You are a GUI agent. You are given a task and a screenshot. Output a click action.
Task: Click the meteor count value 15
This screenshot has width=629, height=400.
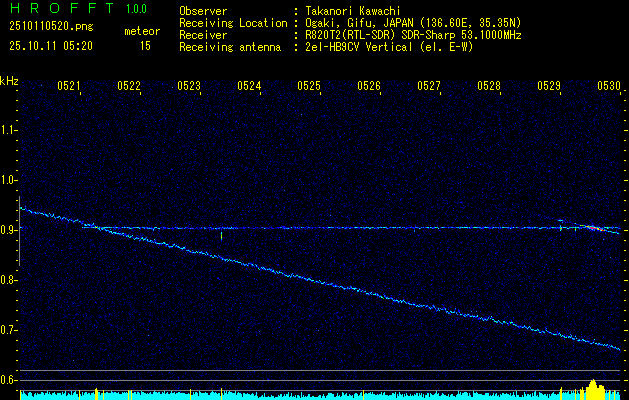tap(145, 46)
